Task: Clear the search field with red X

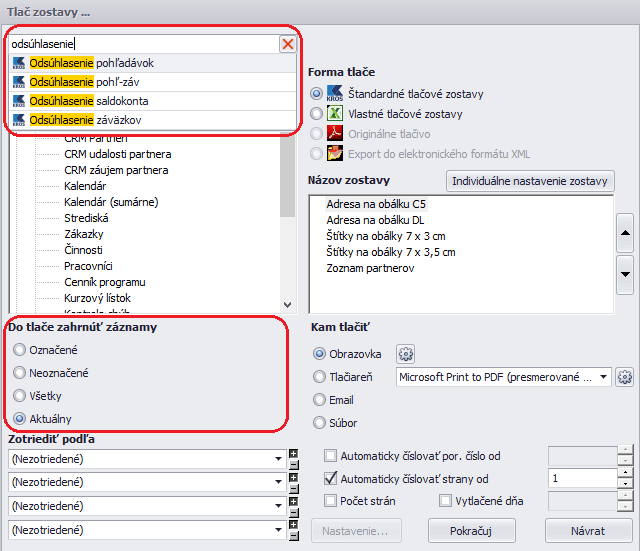Action: (288, 44)
